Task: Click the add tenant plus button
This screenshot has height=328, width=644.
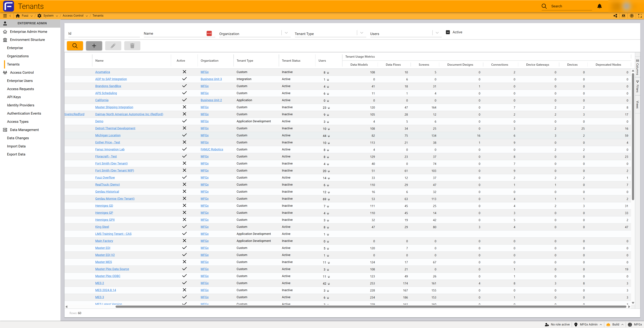Action: click(94, 46)
